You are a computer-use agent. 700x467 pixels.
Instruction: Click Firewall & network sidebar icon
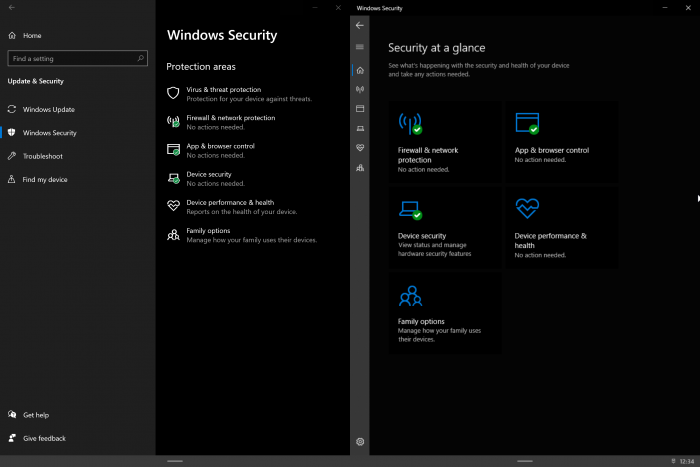360,89
